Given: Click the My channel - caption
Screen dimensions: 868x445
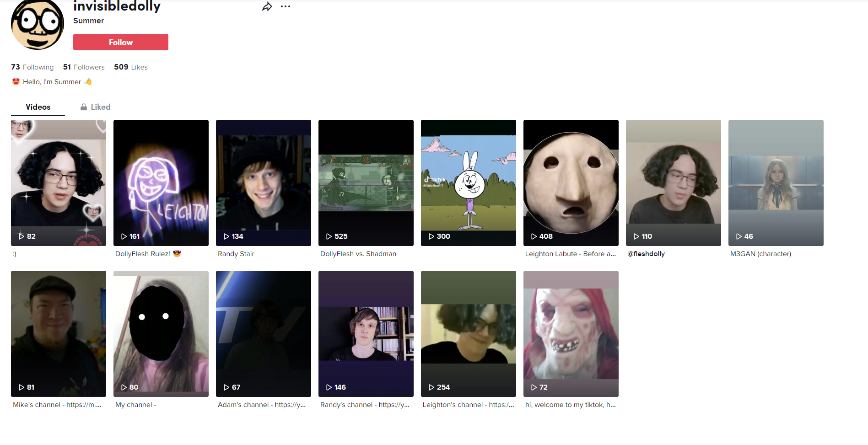Looking at the screenshot, I should (x=136, y=405).
